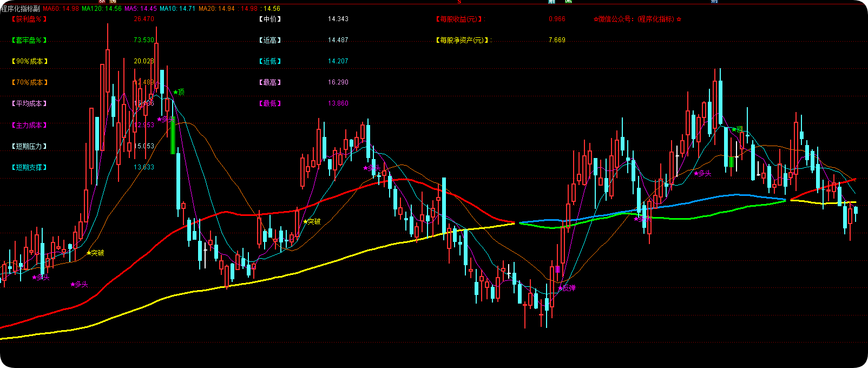Click the 【主力成本】 label
Image resolution: width=868 pixels, height=368 pixels.
pyautogui.click(x=30, y=125)
